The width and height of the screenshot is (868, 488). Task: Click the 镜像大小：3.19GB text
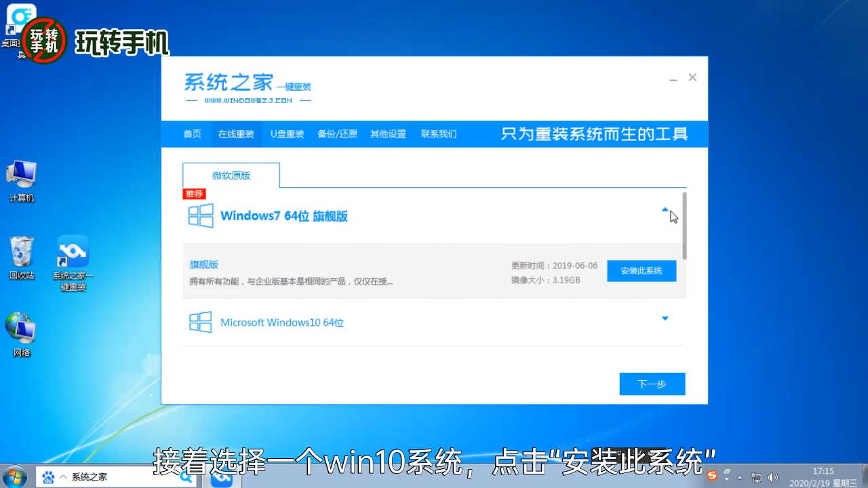coord(546,280)
